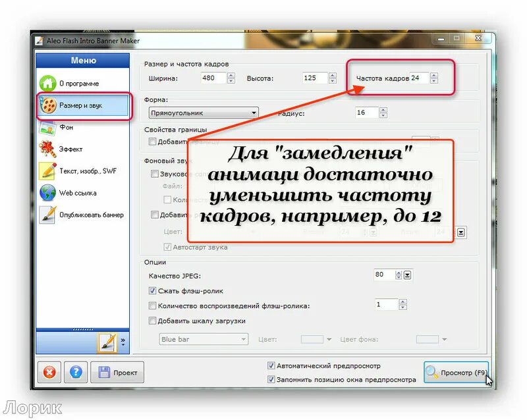Viewport: 527px width, 420px height.
Task: Open the Эффект star icon
Action: 47,149
